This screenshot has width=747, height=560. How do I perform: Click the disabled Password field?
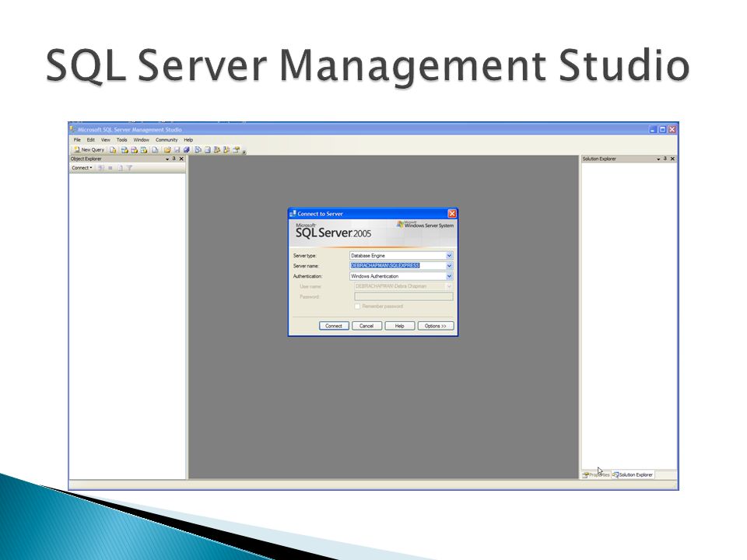404,296
